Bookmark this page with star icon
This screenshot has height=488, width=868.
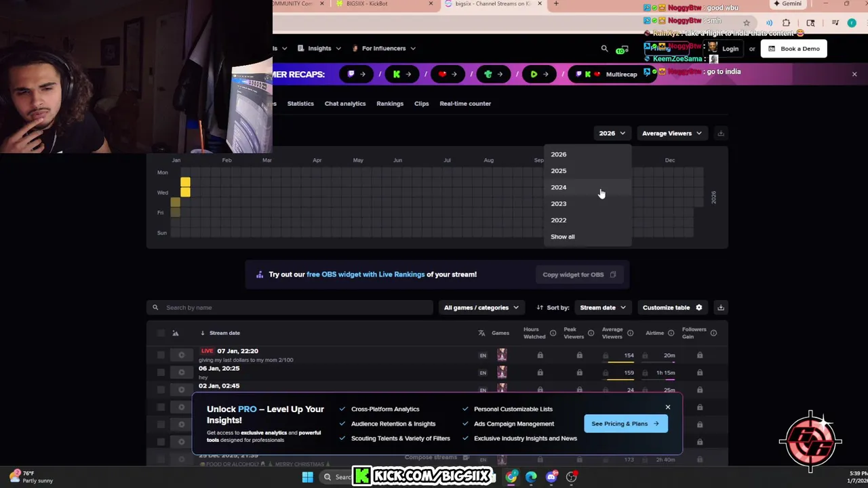[x=747, y=23]
